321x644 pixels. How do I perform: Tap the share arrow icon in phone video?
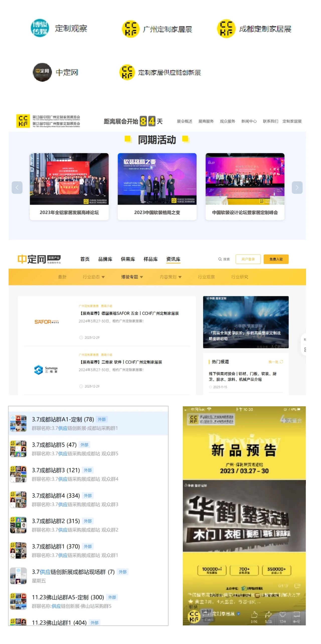pos(268,614)
